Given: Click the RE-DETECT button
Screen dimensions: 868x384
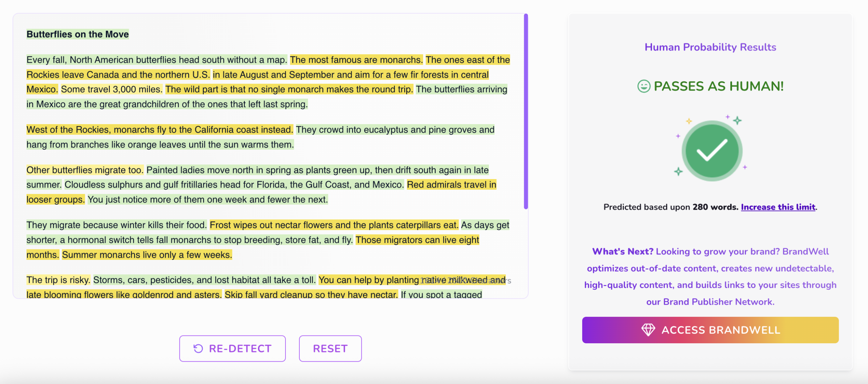Looking at the screenshot, I should click(x=232, y=348).
